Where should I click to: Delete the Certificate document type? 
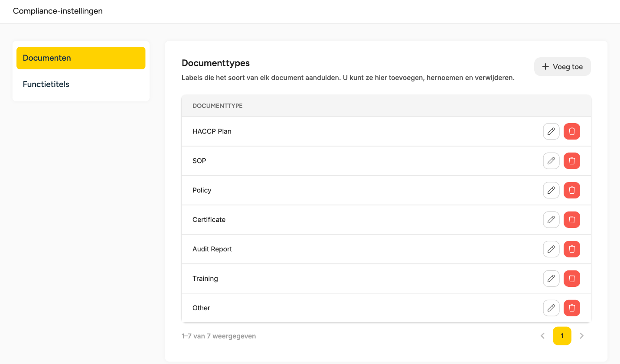click(x=572, y=220)
